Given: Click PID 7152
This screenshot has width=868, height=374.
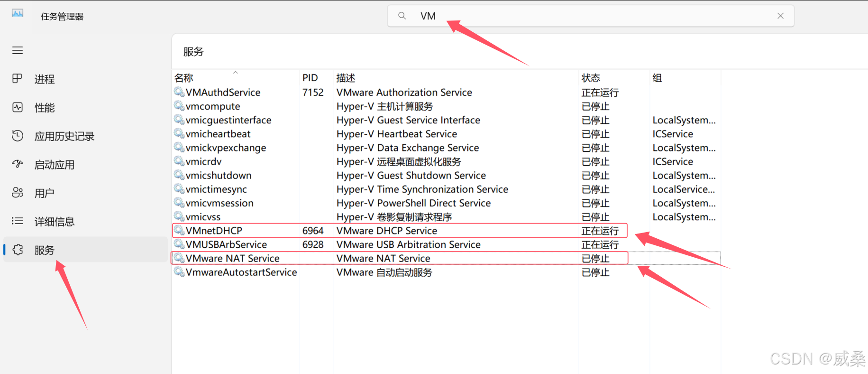Looking at the screenshot, I should pos(313,92).
